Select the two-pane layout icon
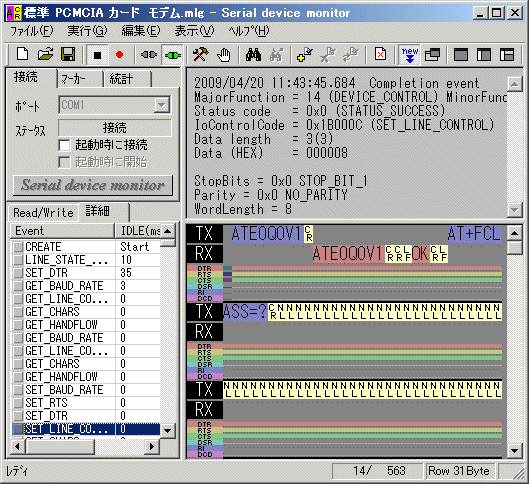This screenshot has width=529, height=484. (484, 55)
